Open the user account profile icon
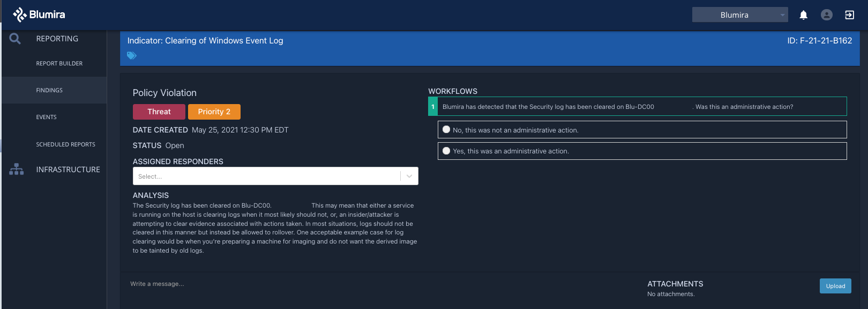The height and width of the screenshot is (309, 868). 827,15
